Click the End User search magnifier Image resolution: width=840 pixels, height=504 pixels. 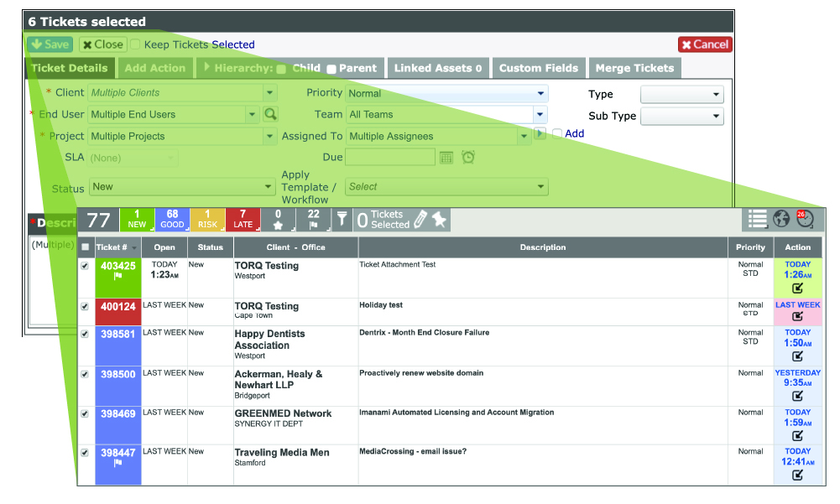tap(270, 114)
